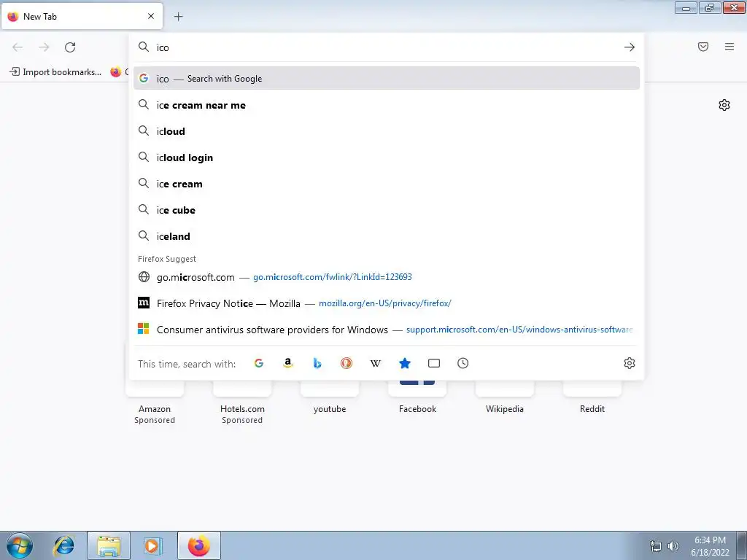Open the Wikipedia shortcut
The width and height of the screenshot is (747, 560).
pos(505,397)
